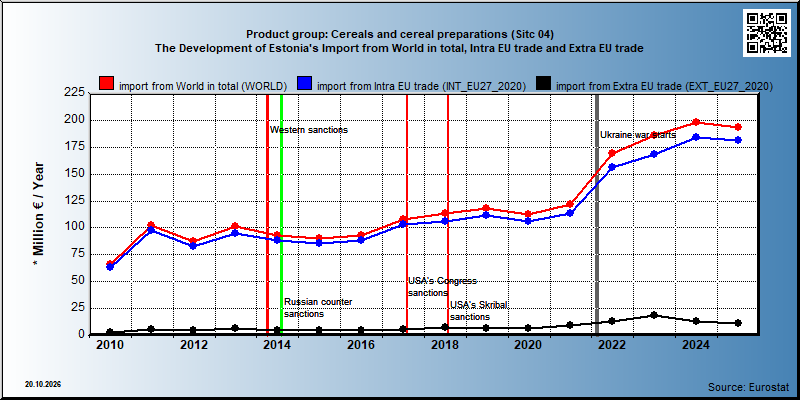Click x-axis label '2016'
The height and width of the screenshot is (400, 800).
point(361,345)
